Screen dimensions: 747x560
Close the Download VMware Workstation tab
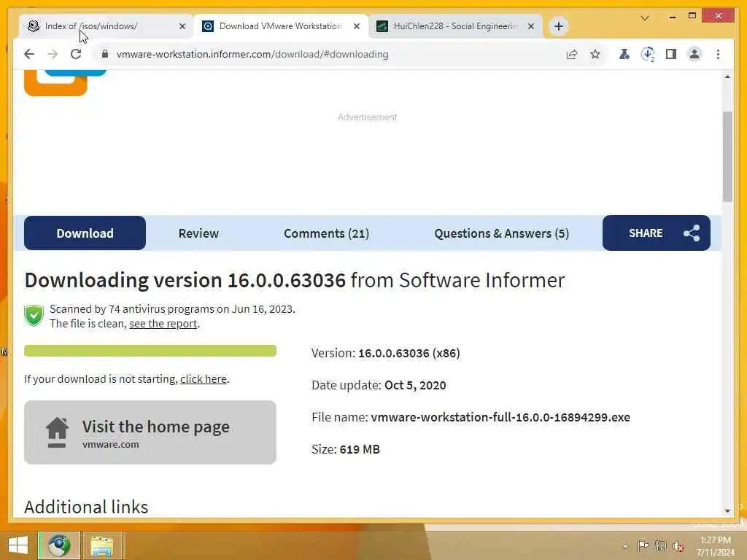tap(356, 26)
